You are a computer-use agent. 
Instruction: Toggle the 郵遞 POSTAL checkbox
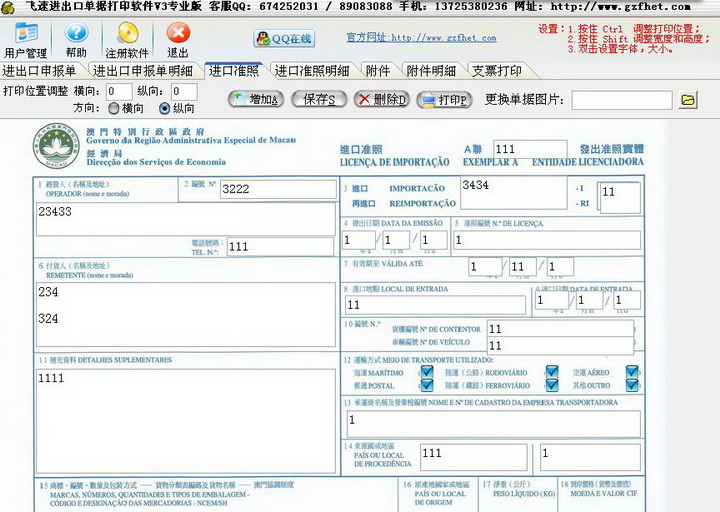click(x=427, y=385)
